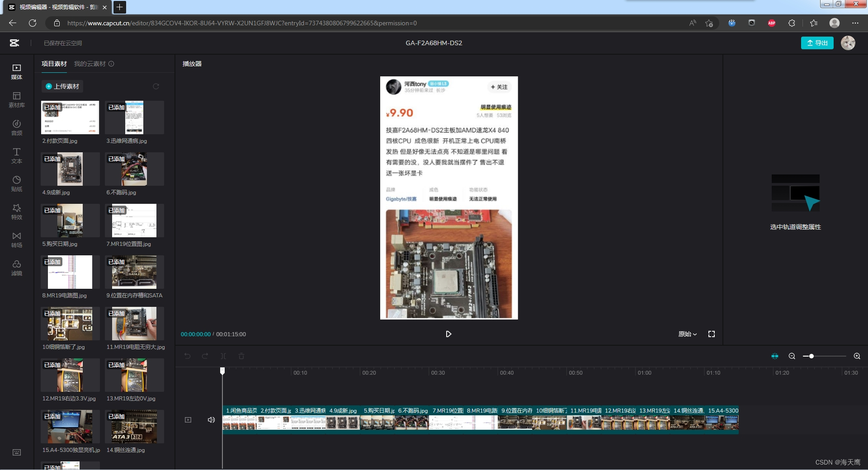Click the undo arrow in timeline toolbar

[x=187, y=356]
